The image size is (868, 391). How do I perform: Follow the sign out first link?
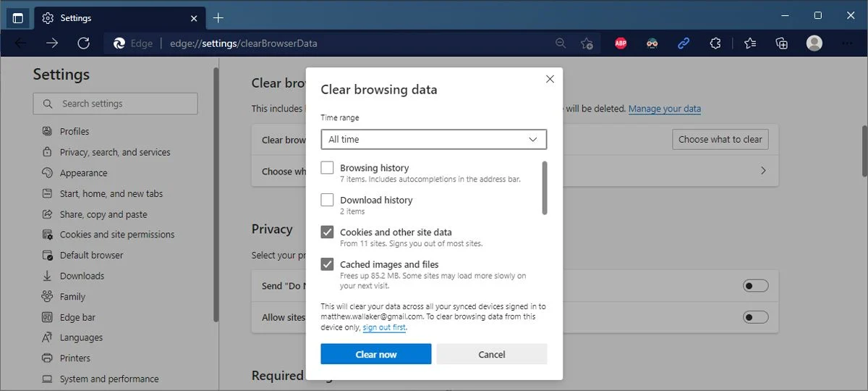384,328
